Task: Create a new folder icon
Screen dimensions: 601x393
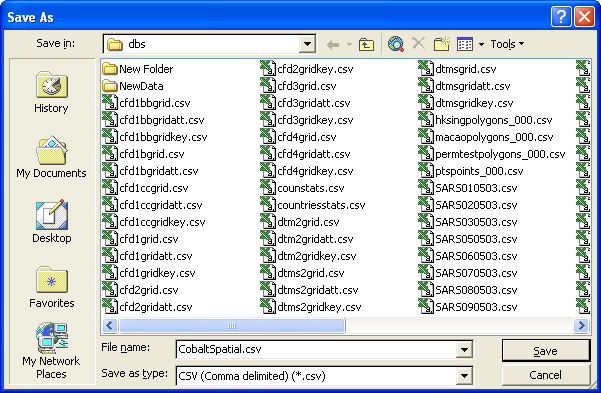Action: 442,44
